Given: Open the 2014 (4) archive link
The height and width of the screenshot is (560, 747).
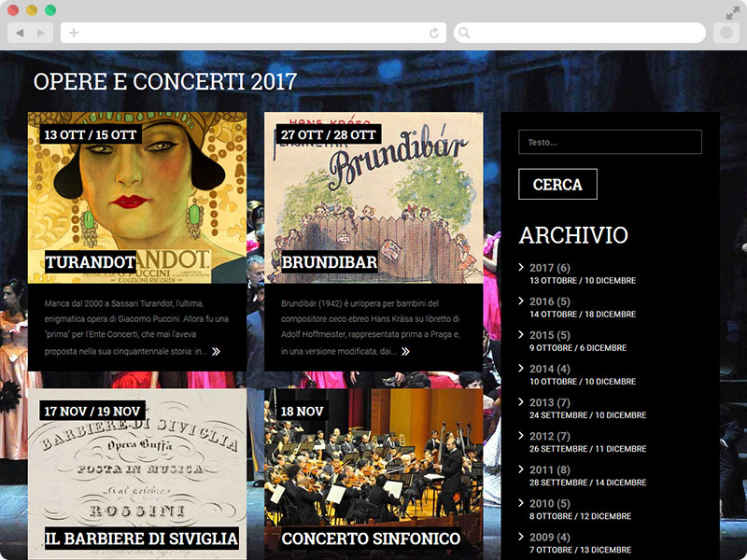Looking at the screenshot, I should pos(550,369).
